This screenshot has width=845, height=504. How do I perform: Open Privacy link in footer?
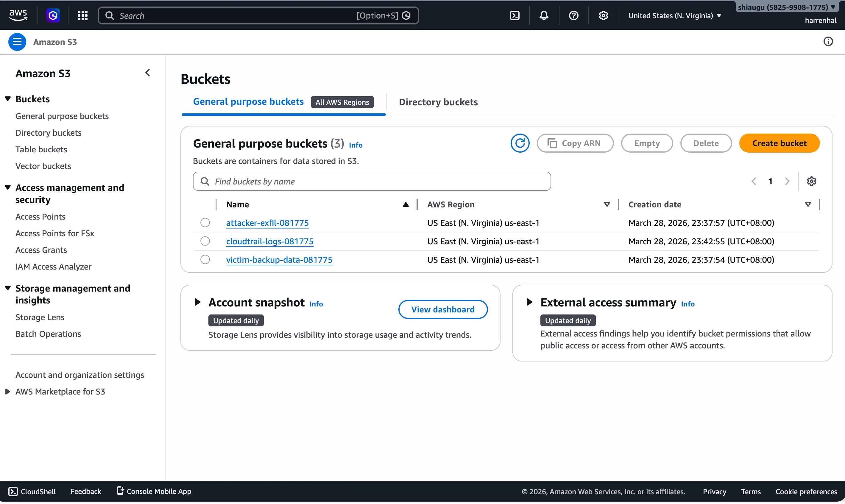(x=714, y=491)
